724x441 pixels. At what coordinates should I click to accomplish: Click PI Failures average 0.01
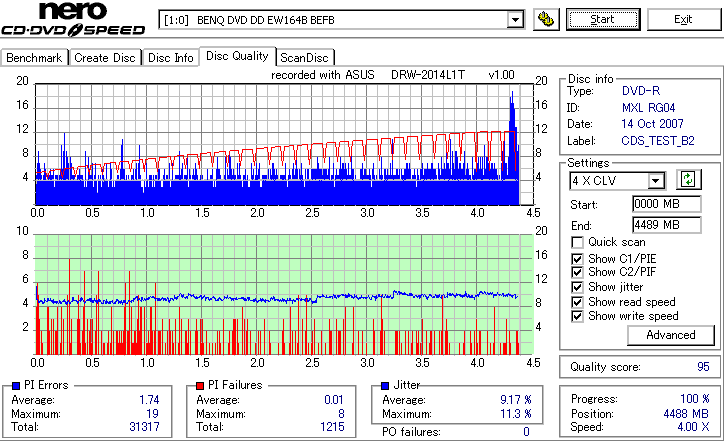pos(334,399)
